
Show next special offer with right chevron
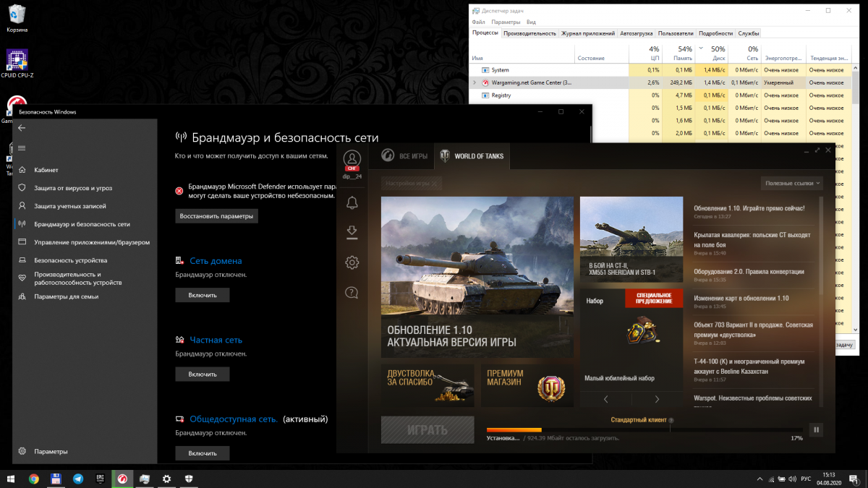pos(657,399)
